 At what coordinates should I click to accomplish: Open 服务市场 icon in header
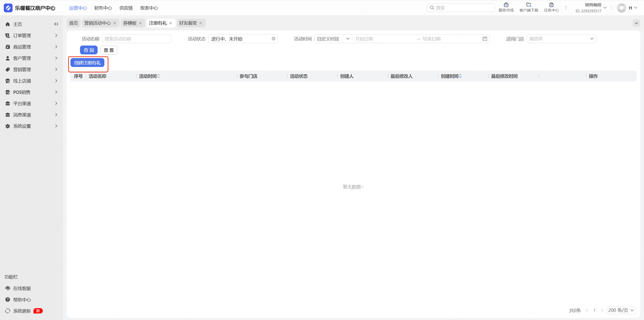pos(506,5)
